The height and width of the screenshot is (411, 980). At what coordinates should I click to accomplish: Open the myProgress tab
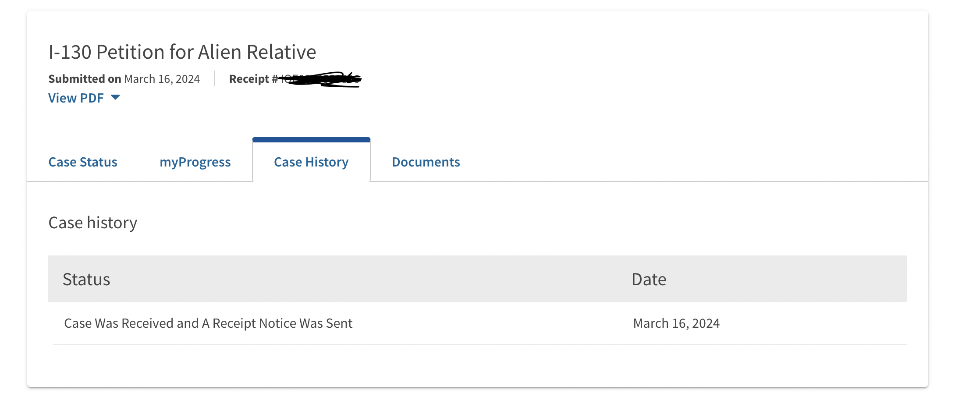coord(195,162)
